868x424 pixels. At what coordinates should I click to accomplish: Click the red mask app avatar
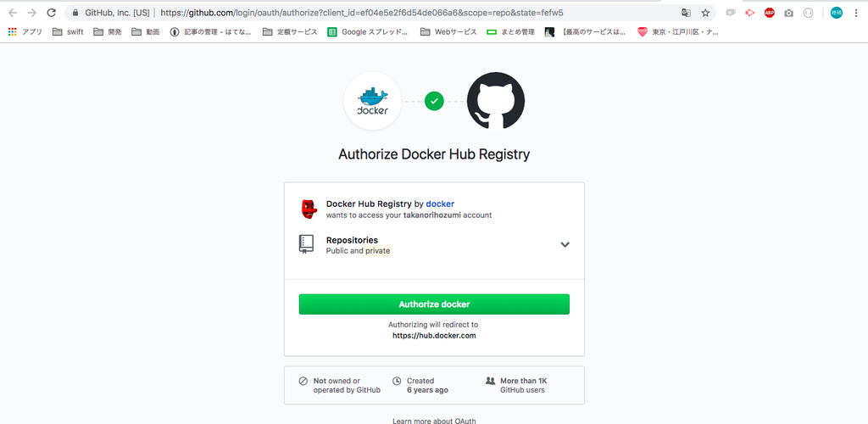[x=309, y=209]
